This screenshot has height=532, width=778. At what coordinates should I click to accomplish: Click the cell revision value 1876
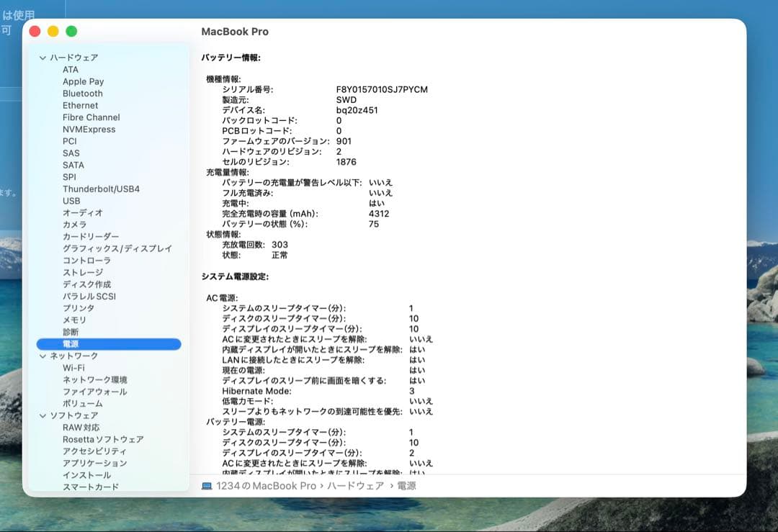[346, 162]
